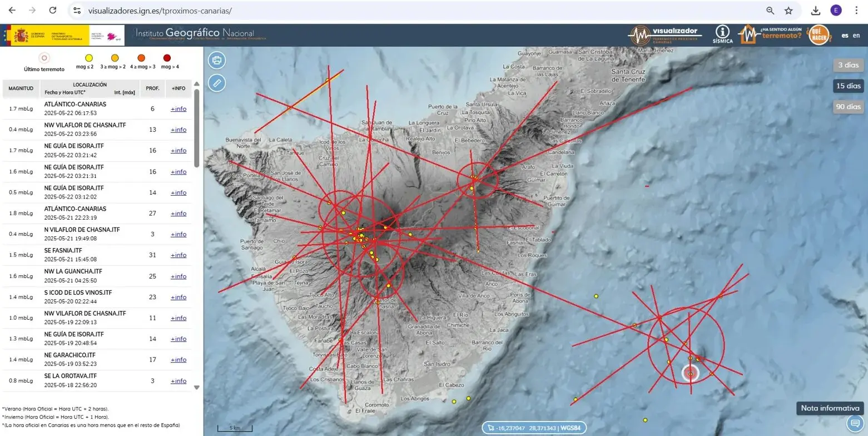Show earthquakes from last 15 días
The height and width of the screenshot is (436, 868).
pos(848,86)
